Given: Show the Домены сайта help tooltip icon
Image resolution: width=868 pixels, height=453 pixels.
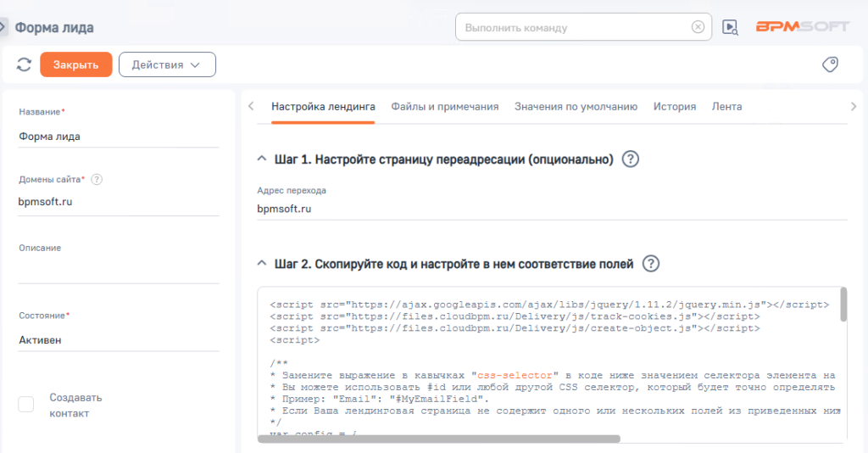Looking at the screenshot, I should (x=97, y=180).
